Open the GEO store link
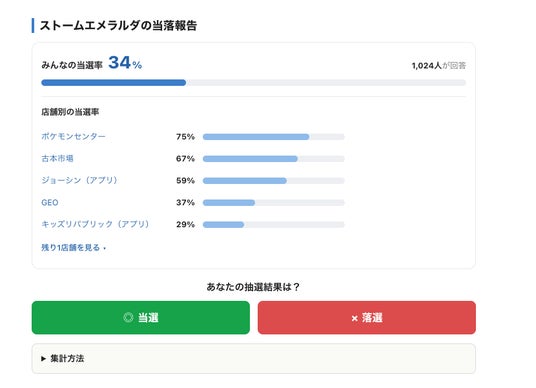Image resolution: width=536 pixels, height=388 pixels. pos(50,202)
